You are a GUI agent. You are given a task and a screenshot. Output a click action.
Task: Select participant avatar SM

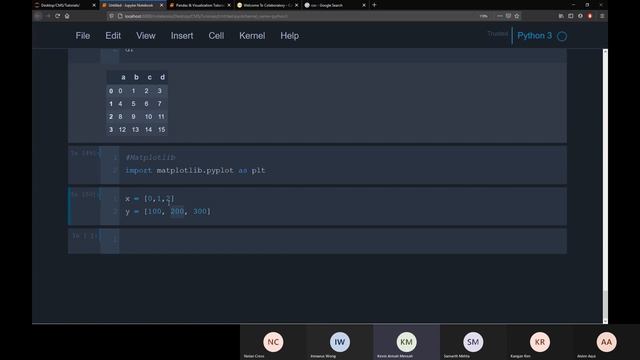(x=473, y=342)
